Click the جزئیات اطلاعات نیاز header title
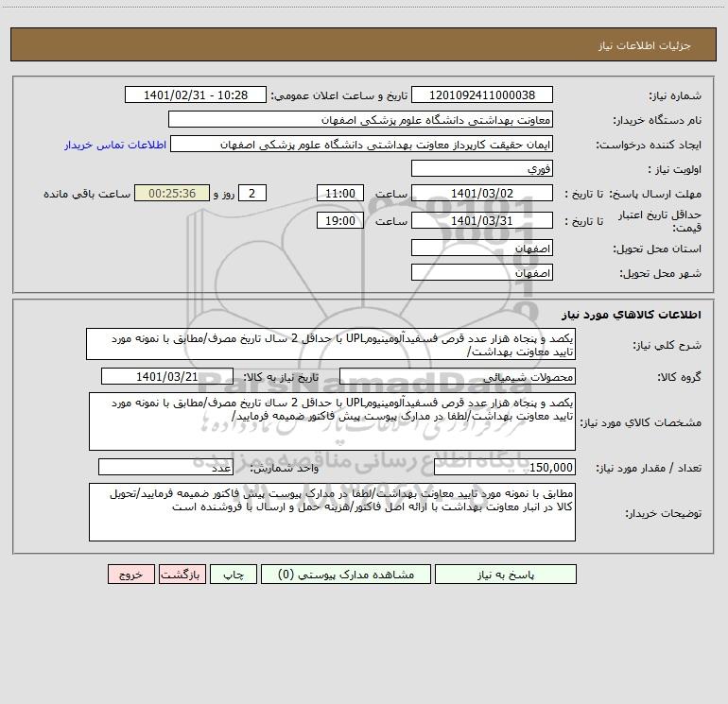The height and width of the screenshot is (704, 728). (645, 45)
